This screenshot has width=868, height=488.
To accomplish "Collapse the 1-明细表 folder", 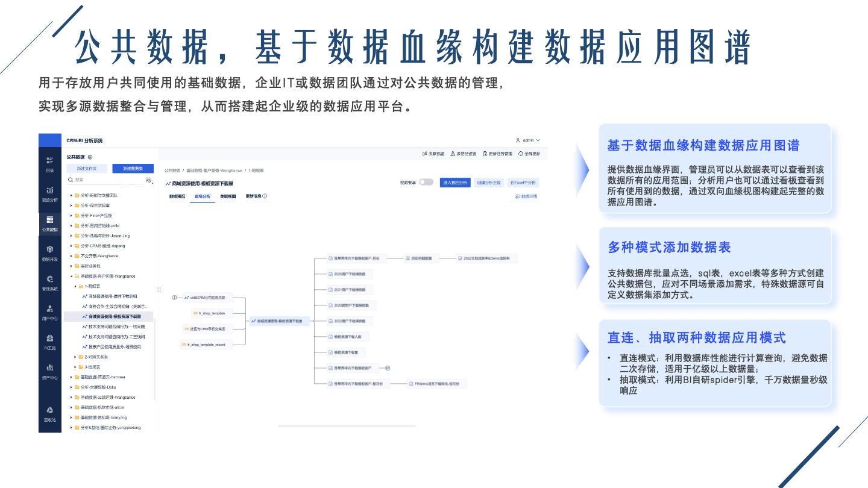I will pos(75,286).
